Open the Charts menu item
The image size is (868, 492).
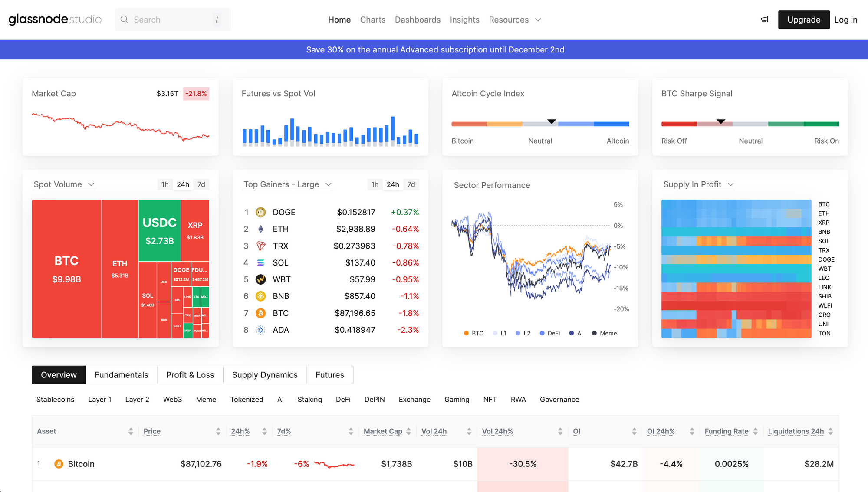(x=372, y=20)
